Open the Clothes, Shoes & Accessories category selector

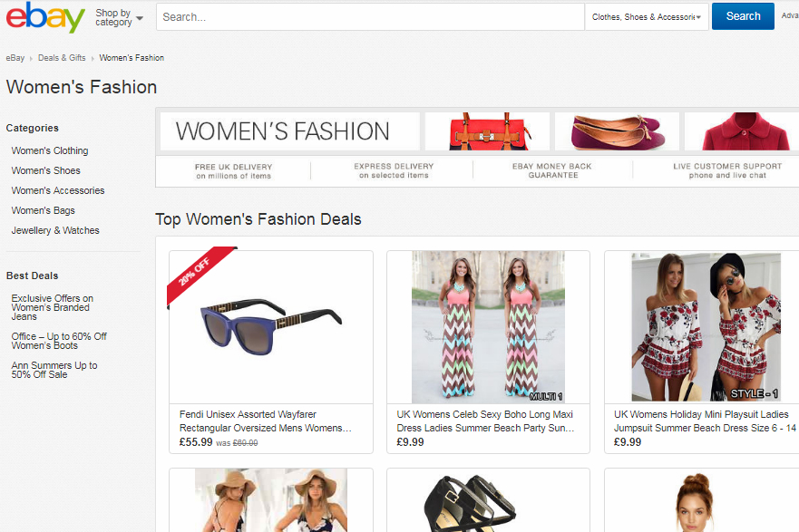(646, 15)
